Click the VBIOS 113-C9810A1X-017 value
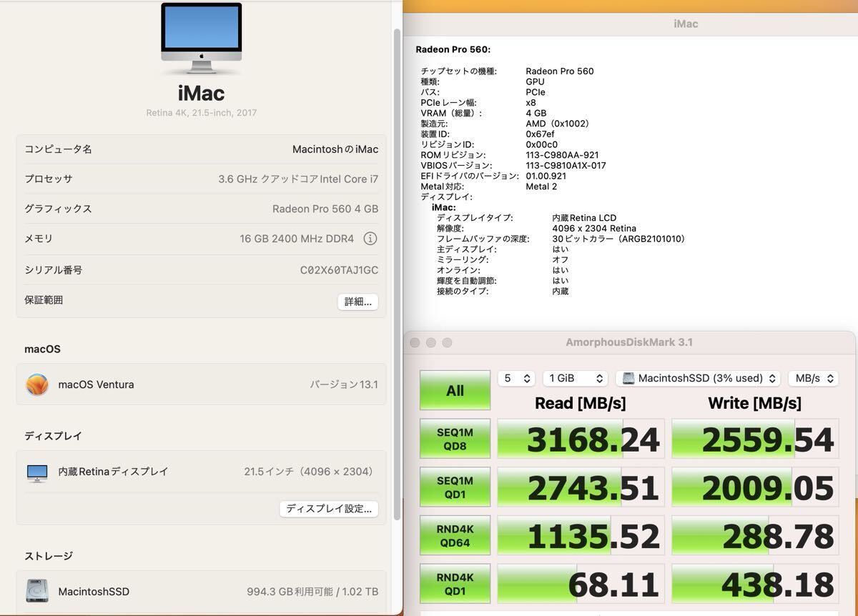 [x=566, y=165]
